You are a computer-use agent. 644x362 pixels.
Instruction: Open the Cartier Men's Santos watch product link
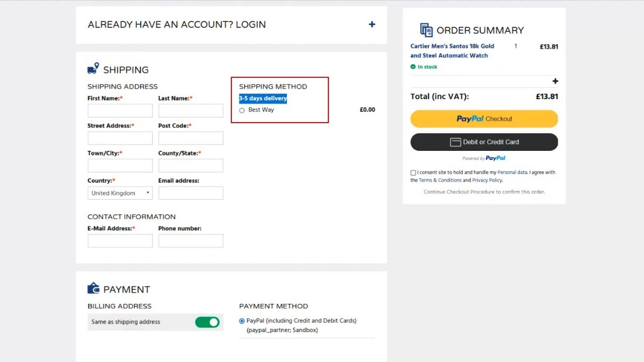click(452, 51)
